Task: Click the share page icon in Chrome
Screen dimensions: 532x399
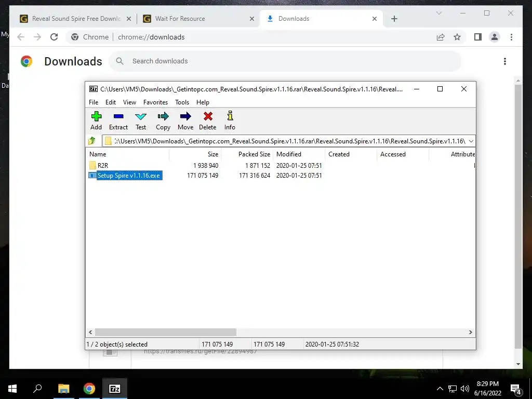Action: 441,37
